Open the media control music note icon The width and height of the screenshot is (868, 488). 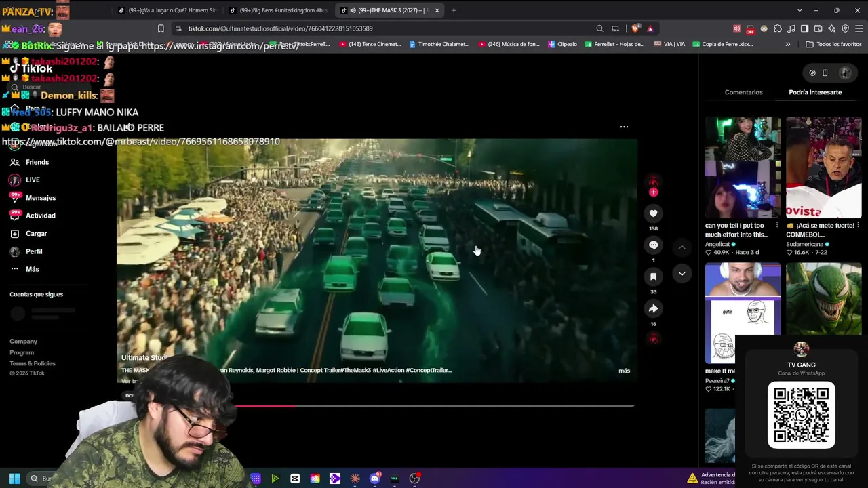791,28
